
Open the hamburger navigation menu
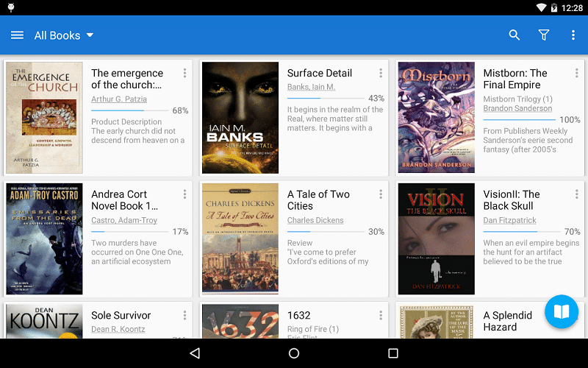17,35
